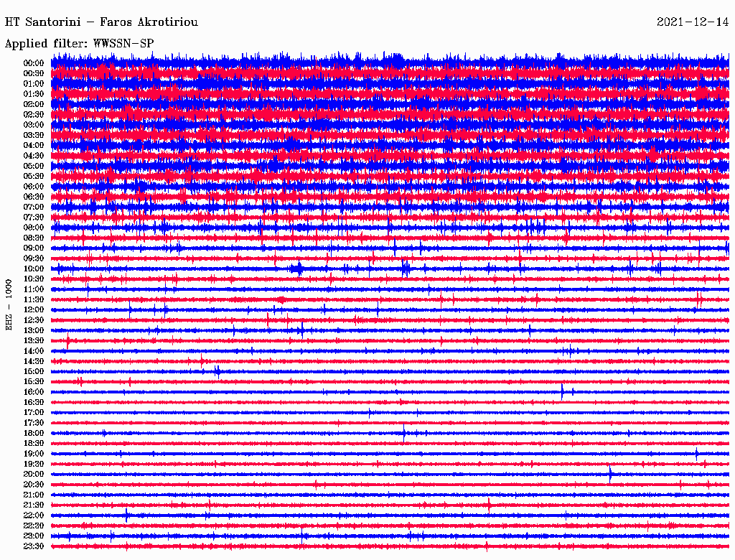This screenshot has width=735, height=560.
Task: Click the '04:30' time label
Action: pos(34,156)
